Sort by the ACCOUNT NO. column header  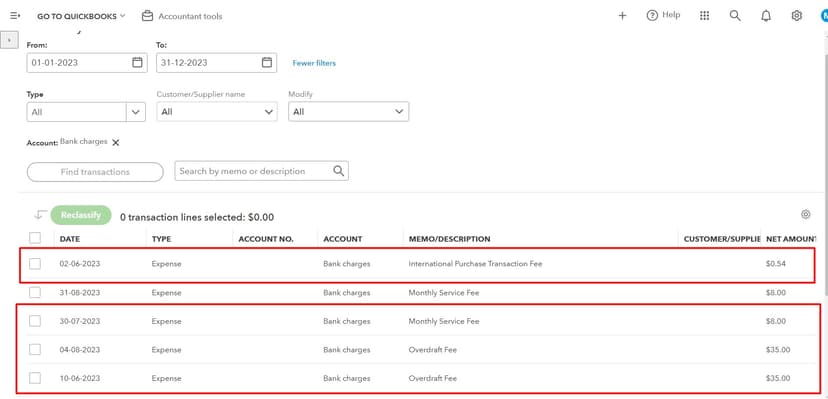[x=266, y=239]
